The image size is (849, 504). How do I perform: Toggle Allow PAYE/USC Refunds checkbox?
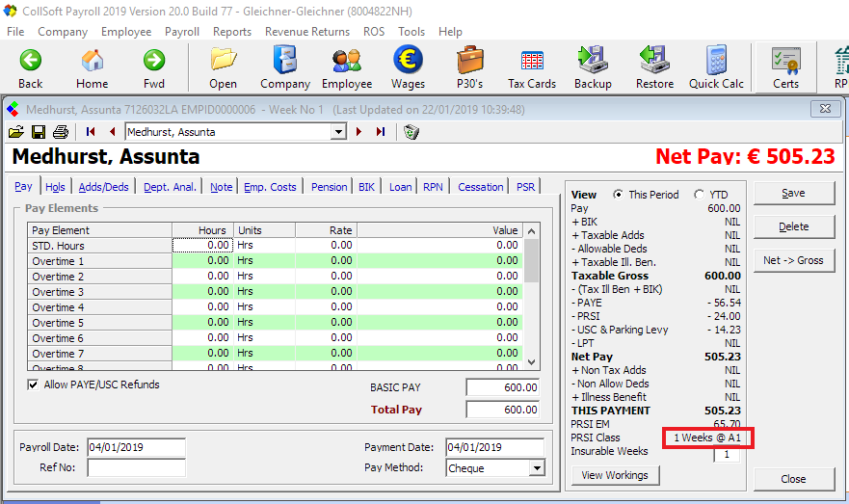[34, 385]
